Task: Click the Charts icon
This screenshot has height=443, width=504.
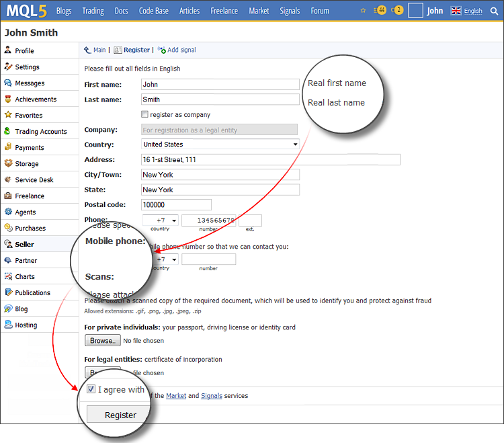Action: coord(8,276)
